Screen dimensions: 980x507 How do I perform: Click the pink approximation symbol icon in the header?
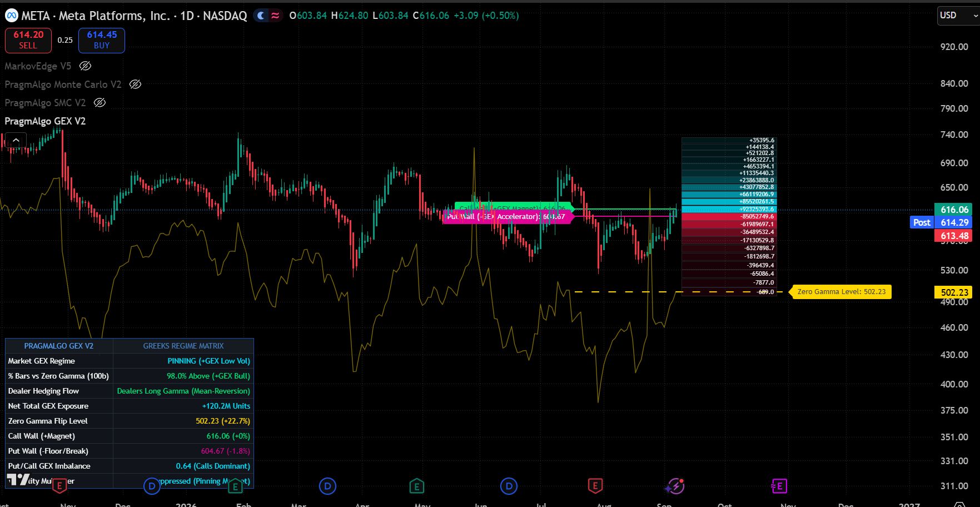(275, 16)
